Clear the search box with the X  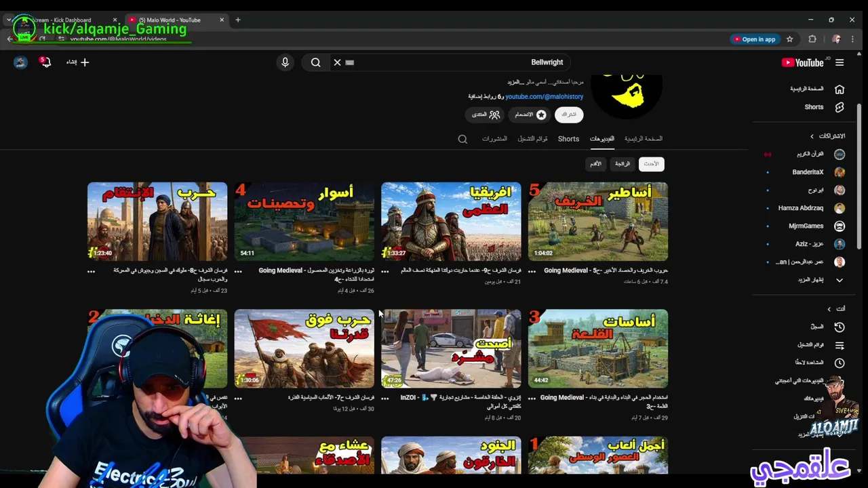click(337, 62)
